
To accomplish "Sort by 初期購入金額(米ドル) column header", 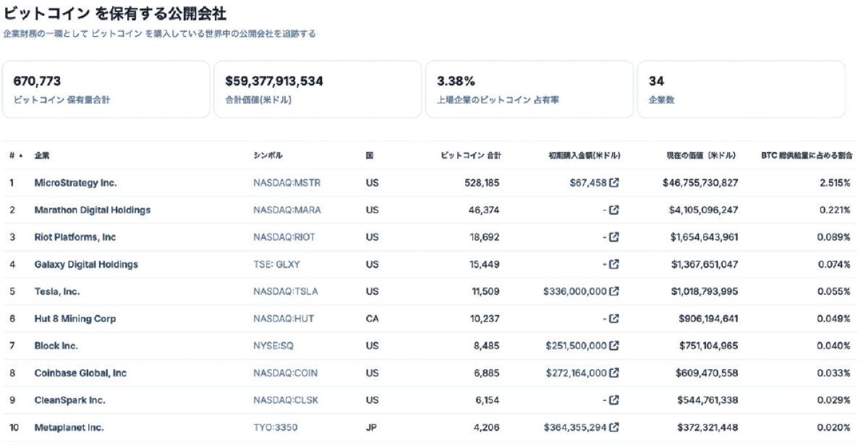I will [x=584, y=156].
